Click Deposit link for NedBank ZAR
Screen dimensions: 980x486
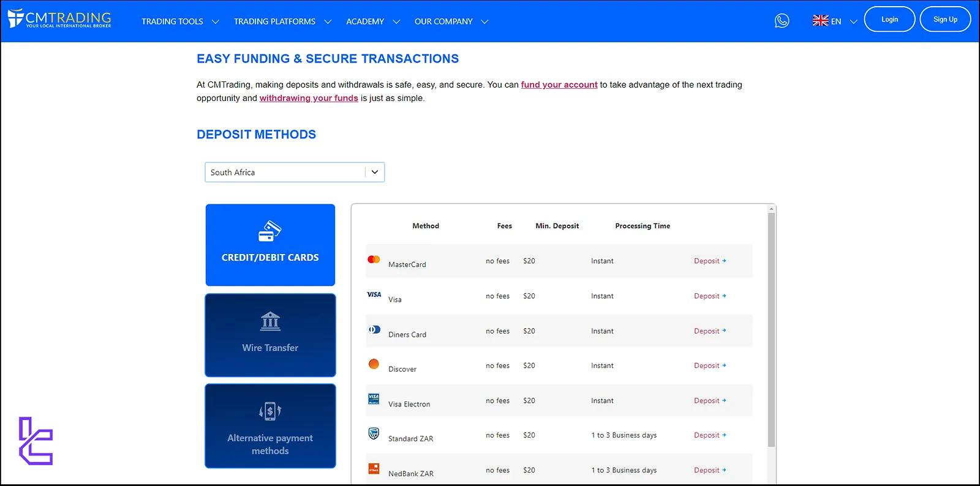[710, 470]
